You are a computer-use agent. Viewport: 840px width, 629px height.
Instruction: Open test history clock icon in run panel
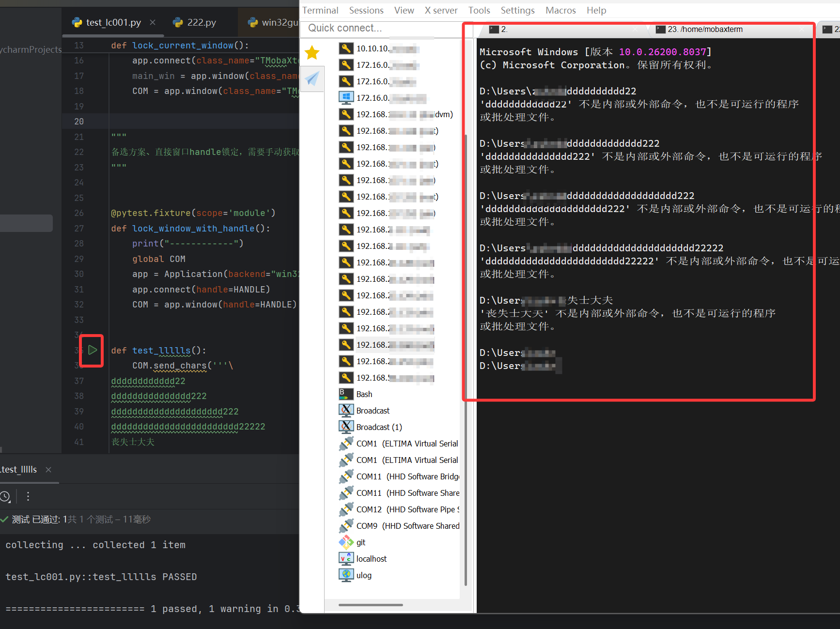pyautogui.click(x=5, y=496)
